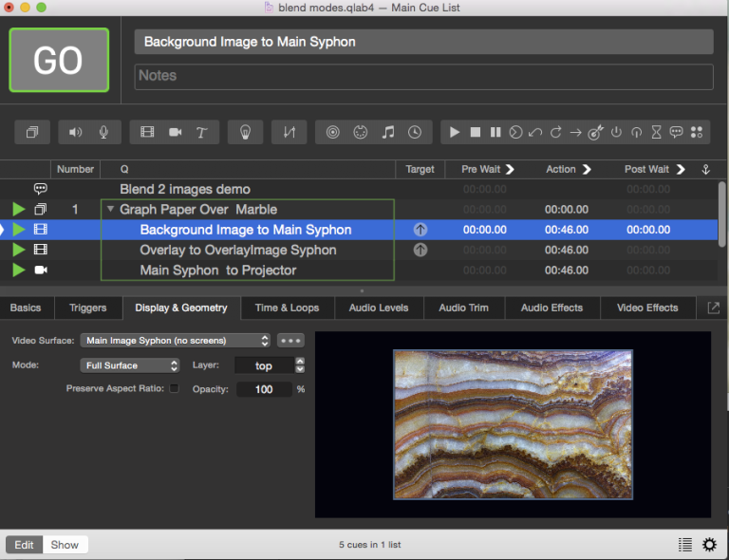The height and width of the screenshot is (560, 729).
Task: Click the Opacity value field
Action: pyautogui.click(x=263, y=389)
